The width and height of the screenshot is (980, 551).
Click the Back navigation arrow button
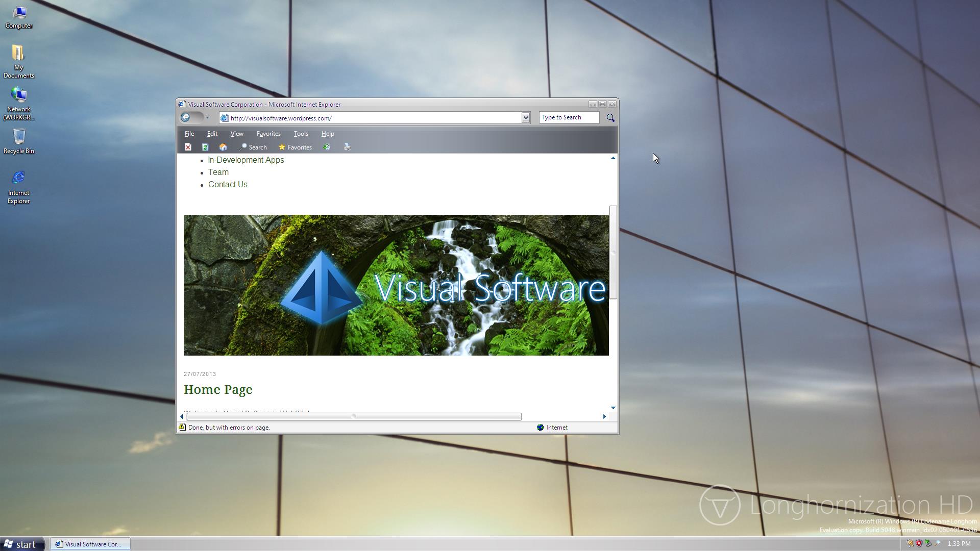pos(186,117)
